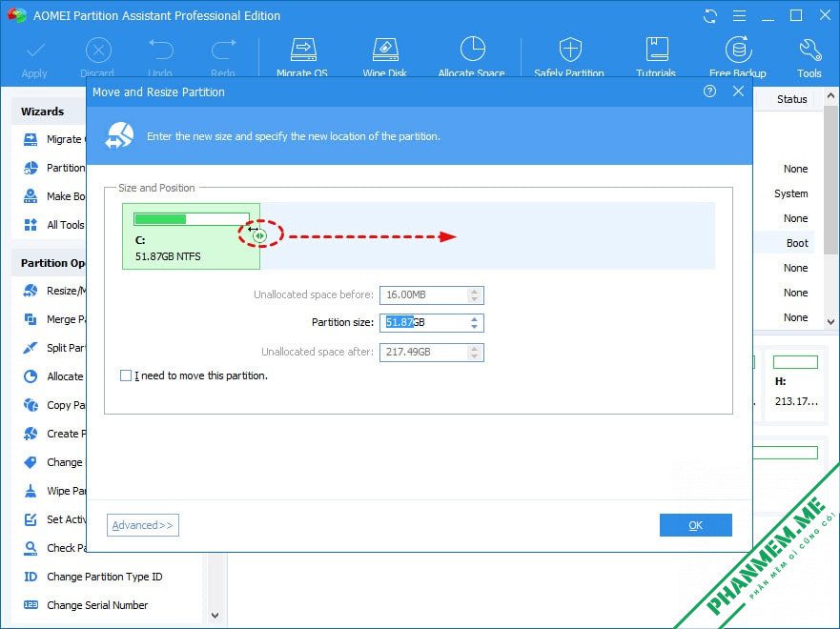
Task: Click the C: partition resize handle
Action: 260,235
